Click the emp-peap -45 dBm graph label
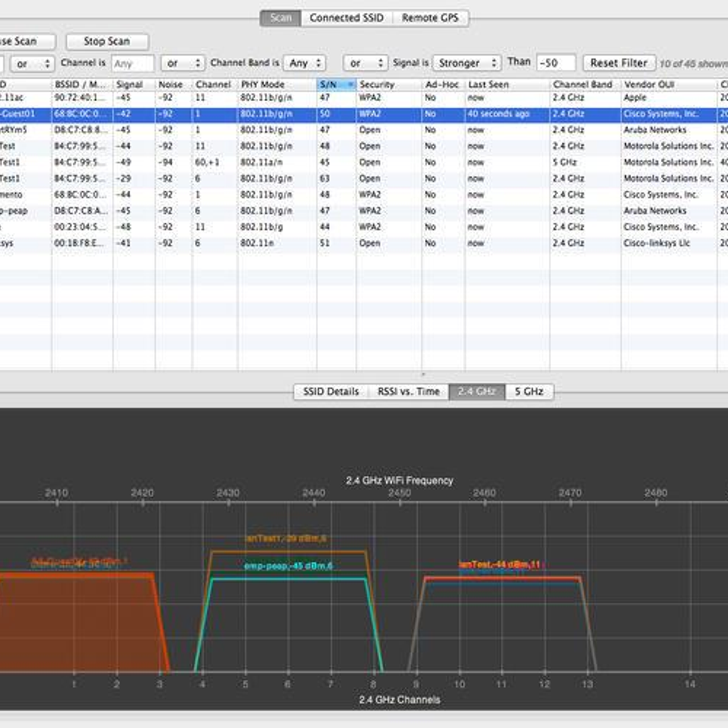The height and width of the screenshot is (728, 728). tap(288, 566)
